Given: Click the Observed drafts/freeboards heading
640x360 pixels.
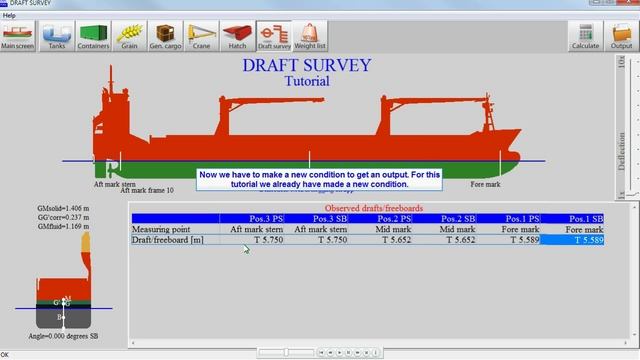Looking at the screenshot, I should 373,208.
